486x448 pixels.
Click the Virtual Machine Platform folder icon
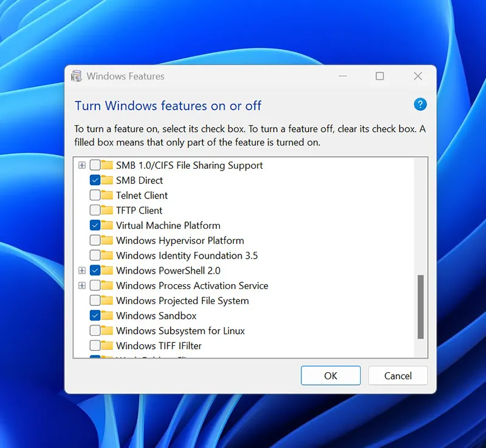(x=107, y=225)
